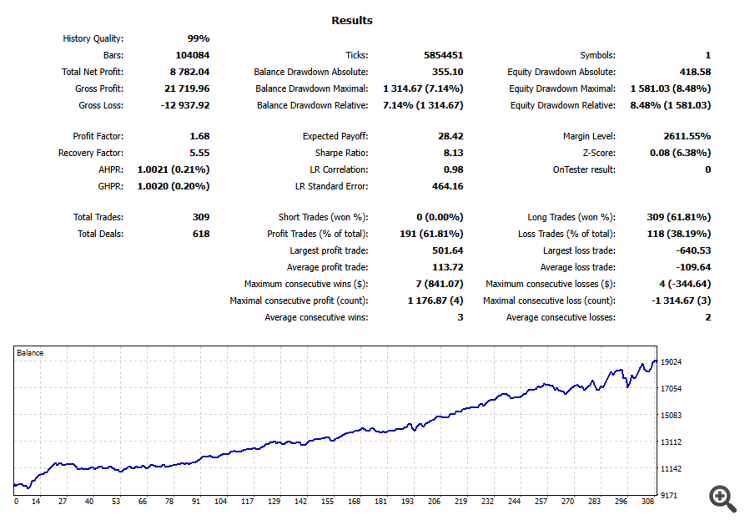This screenshot has height=525, width=750.
Task: Click the Average consecutive losses label
Action: click(561, 318)
